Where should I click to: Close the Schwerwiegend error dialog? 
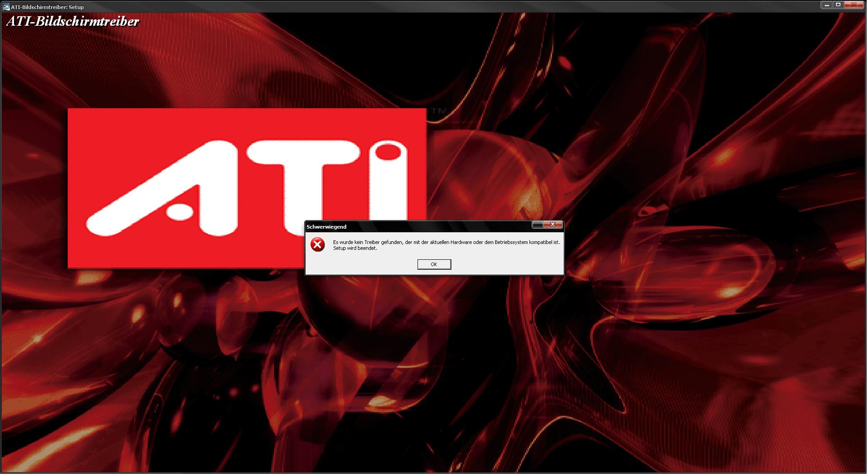[x=552, y=224]
